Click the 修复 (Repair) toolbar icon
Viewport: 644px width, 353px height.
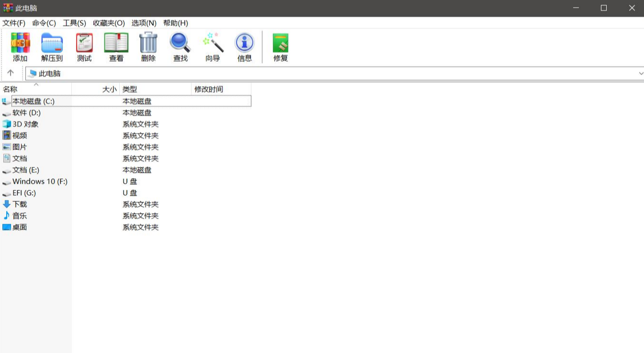click(x=281, y=43)
